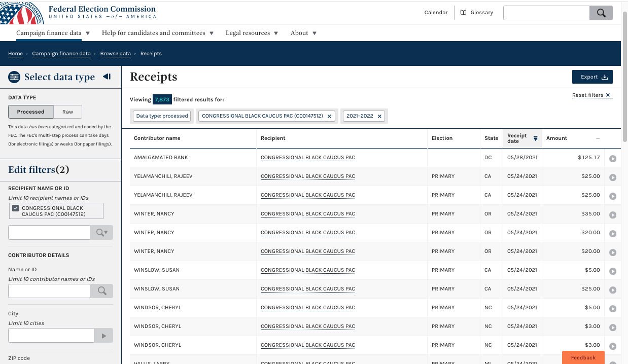Open About menu
Image resolution: width=628 pixels, height=364 pixels.
(x=303, y=33)
